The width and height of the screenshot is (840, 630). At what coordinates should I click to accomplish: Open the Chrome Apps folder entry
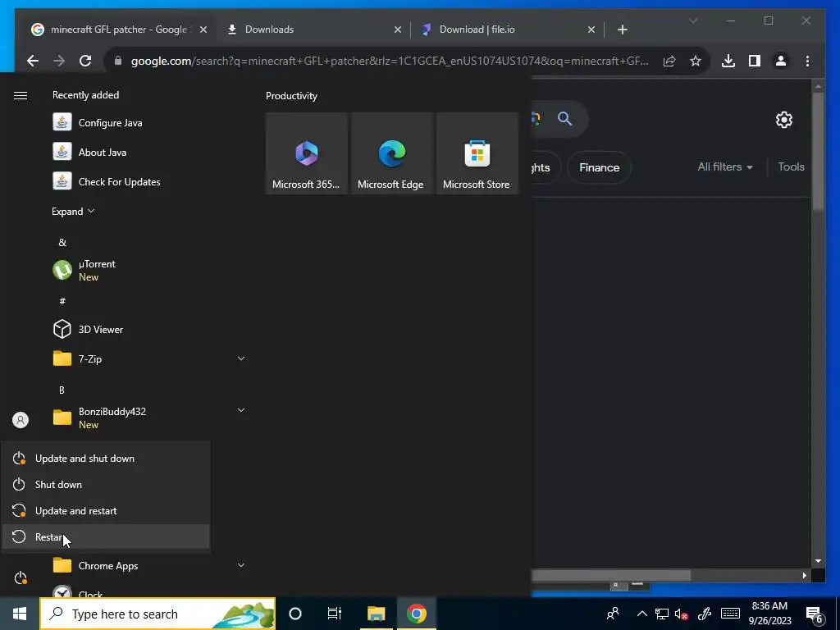(x=149, y=565)
